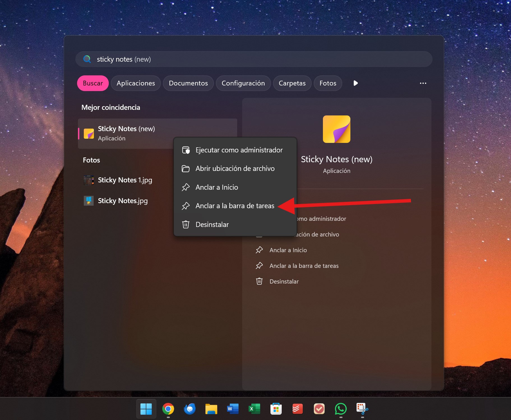Launch Microsoft Excel from the taskbar
The height and width of the screenshot is (420, 511).
click(255, 409)
